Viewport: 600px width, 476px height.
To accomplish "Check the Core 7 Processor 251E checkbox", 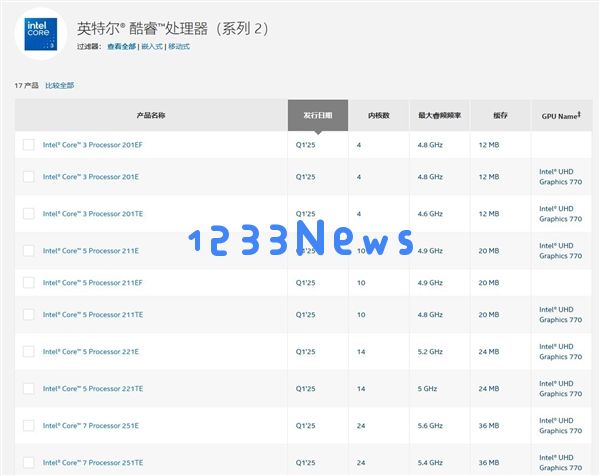I will [x=28, y=425].
